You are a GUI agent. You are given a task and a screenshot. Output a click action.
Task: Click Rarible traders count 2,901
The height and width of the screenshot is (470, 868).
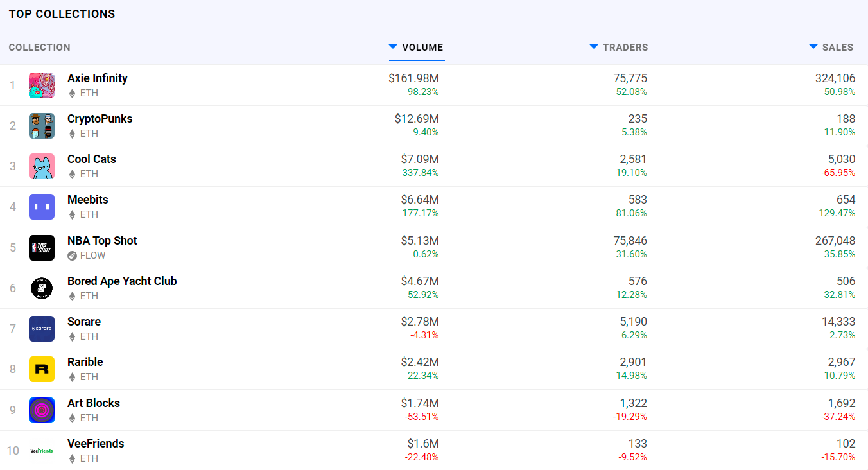(633, 362)
